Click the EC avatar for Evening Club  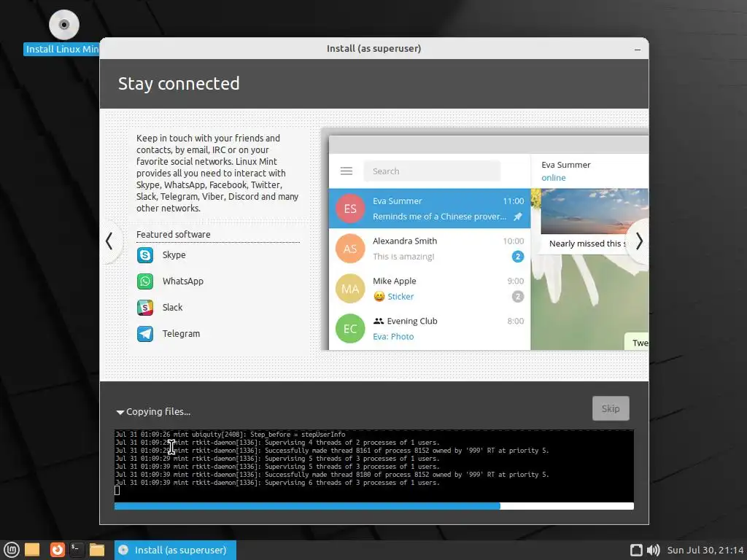point(350,329)
